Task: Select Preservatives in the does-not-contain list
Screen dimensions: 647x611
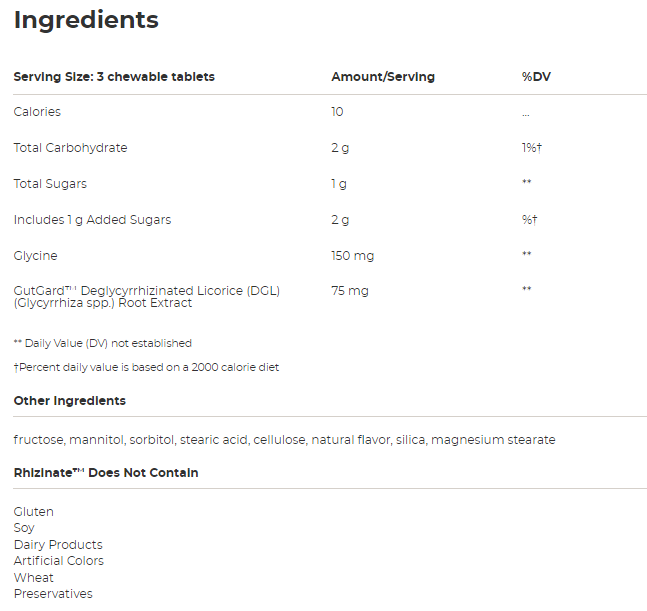Action: point(53,594)
